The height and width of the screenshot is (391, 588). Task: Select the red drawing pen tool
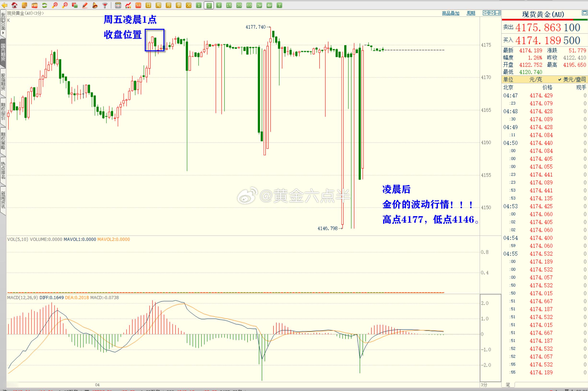point(85,5)
